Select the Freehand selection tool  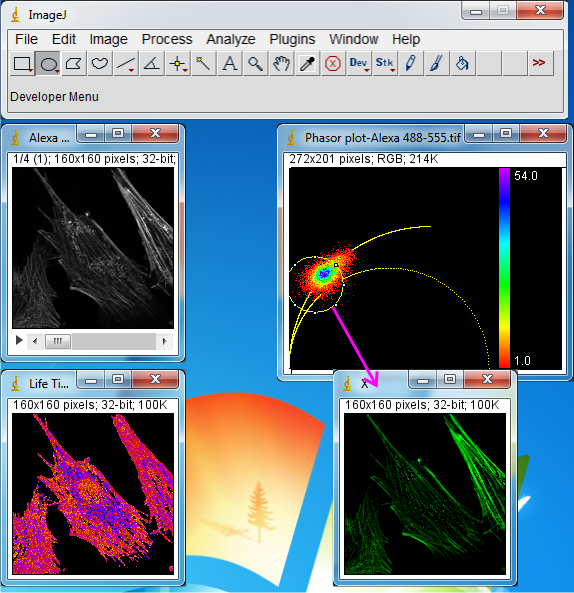99,64
